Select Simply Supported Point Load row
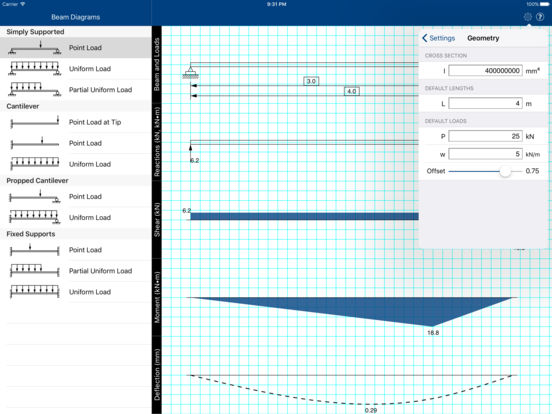The height and width of the screenshot is (414, 552). (76, 48)
